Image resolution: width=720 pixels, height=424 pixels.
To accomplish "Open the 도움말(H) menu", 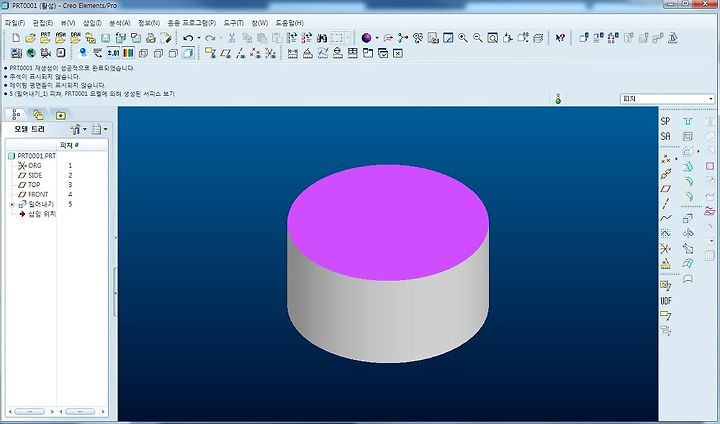I will pos(290,23).
